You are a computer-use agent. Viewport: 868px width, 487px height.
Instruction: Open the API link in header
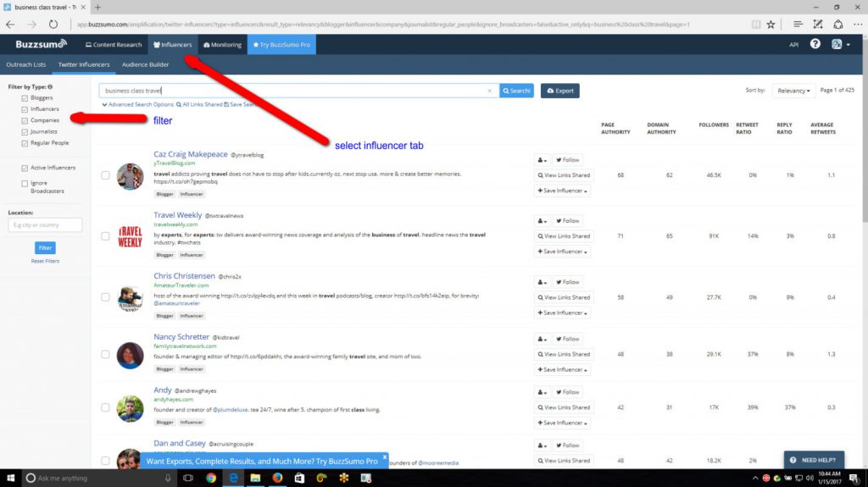click(793, 45)
